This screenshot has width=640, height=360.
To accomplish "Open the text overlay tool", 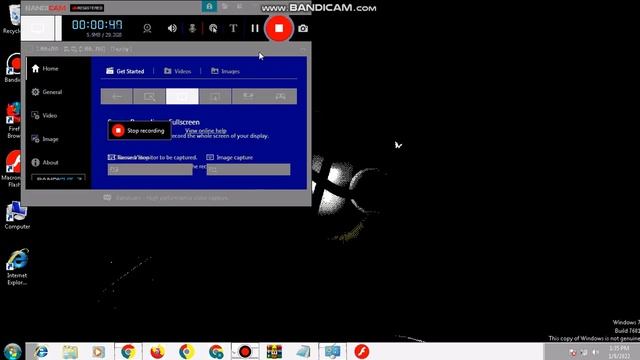I will pyautogui.click(x=233, y=28).
